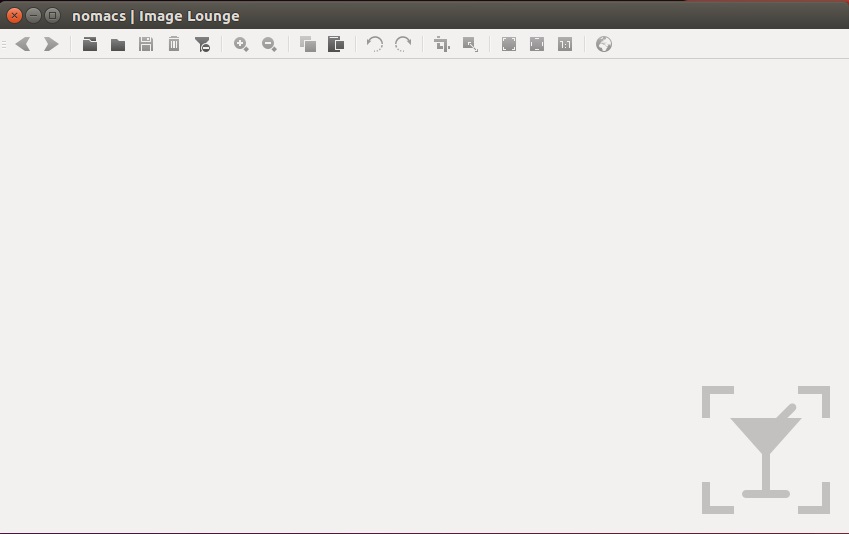849x534 pixels.
Task: Maximize the nomacs window
Action: pos(52,15)
